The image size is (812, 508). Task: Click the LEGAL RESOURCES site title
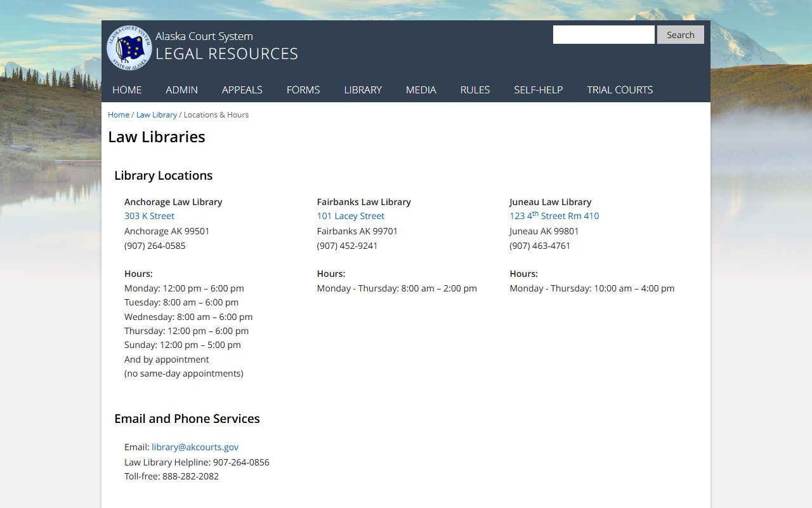coord(226,54)
